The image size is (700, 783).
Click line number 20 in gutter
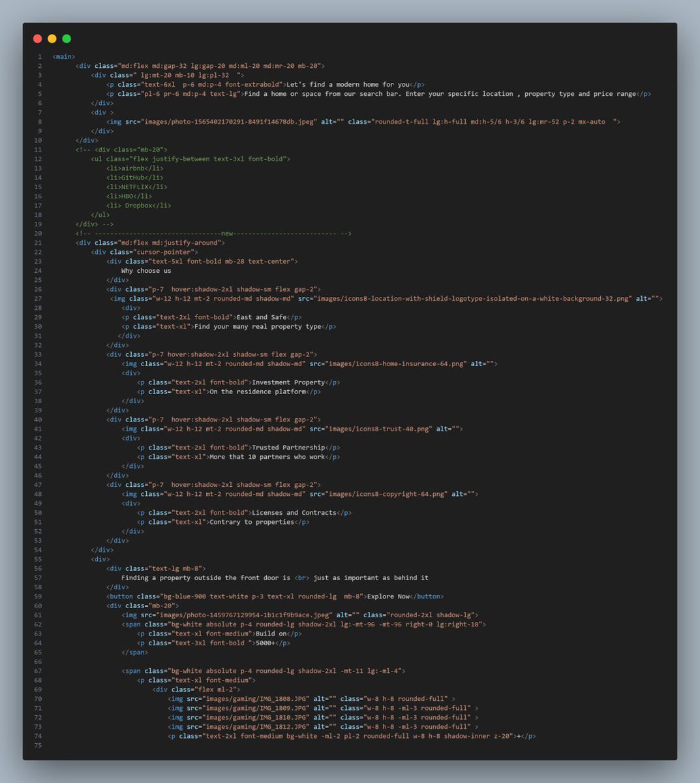[x=38, y=234]
